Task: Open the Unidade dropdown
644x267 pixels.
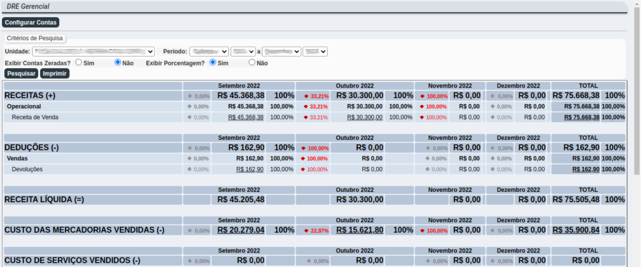Action: (x=94, y=52)
